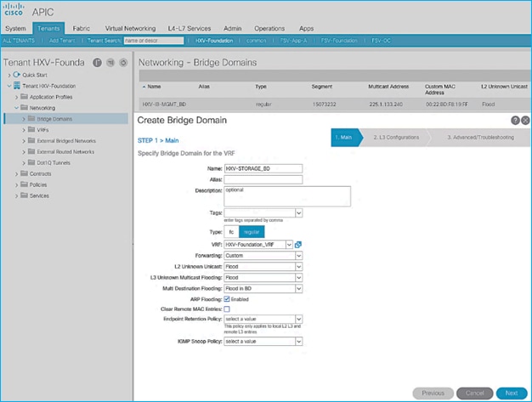The width and height of the screenshot is (532, 402).
Task: Switch to the FSV-App-A tenant link
Action: click(293, 40)
